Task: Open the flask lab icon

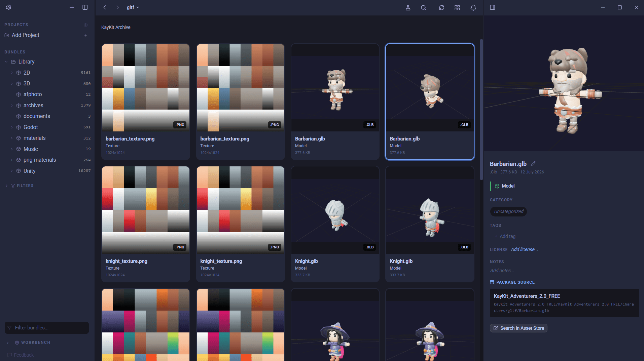Action: pyautogui.click(x=408, y=7)
